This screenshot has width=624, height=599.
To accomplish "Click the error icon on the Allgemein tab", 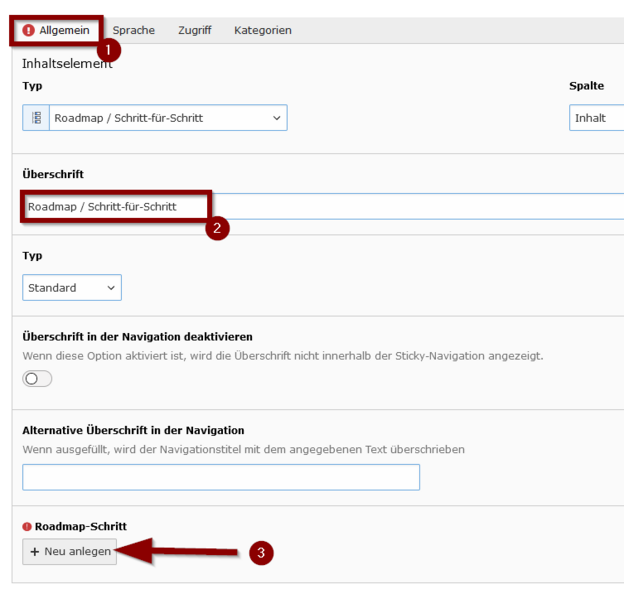I will coord(28,30).
